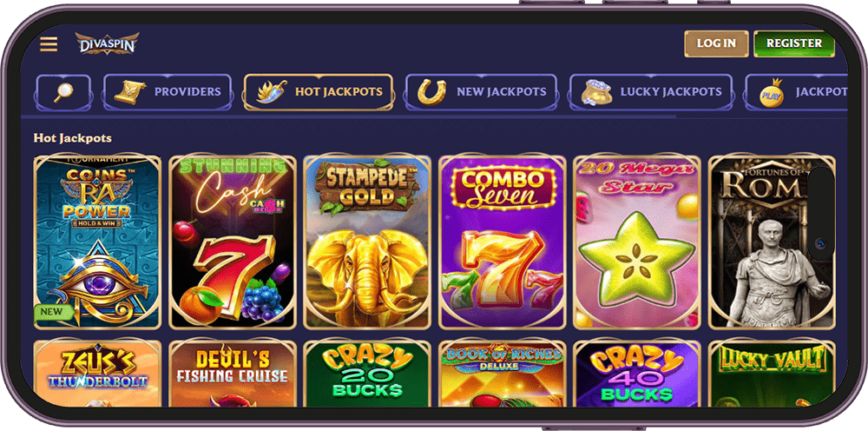Click the chili pepper Hot Jackpots icon
The image size is (868, 431).
tap(271, 92)
